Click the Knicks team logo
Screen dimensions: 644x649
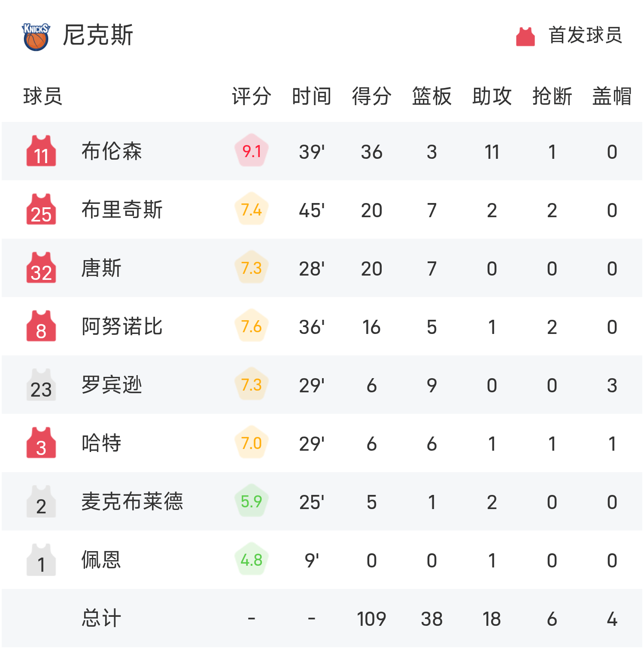point(36,36)
